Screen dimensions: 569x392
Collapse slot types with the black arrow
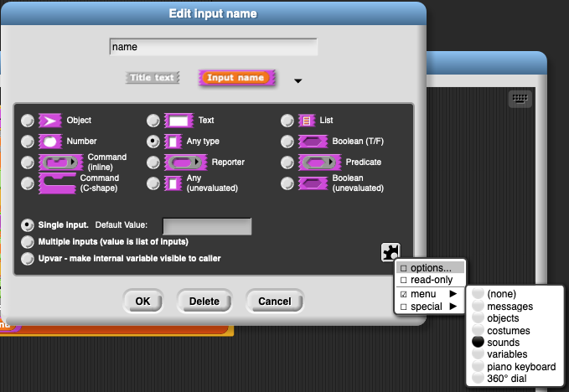click(298, 81)
